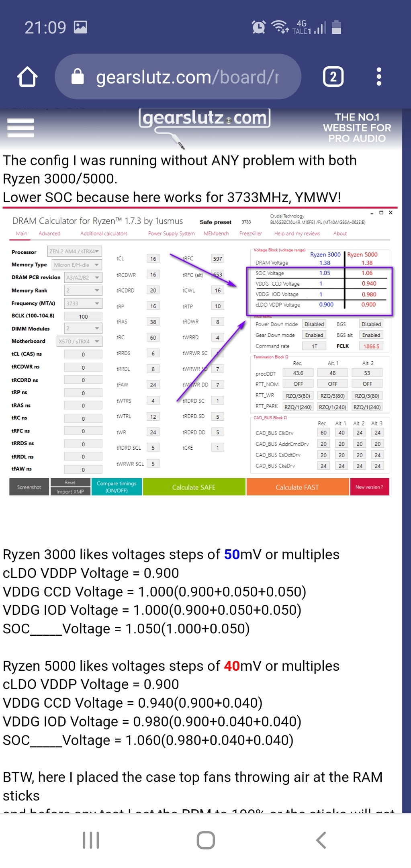This screenshot has width=411, height=868.
Task: Expand the Frequency (MT/s) dropdown showing 3733
Action: coord(83,303)
